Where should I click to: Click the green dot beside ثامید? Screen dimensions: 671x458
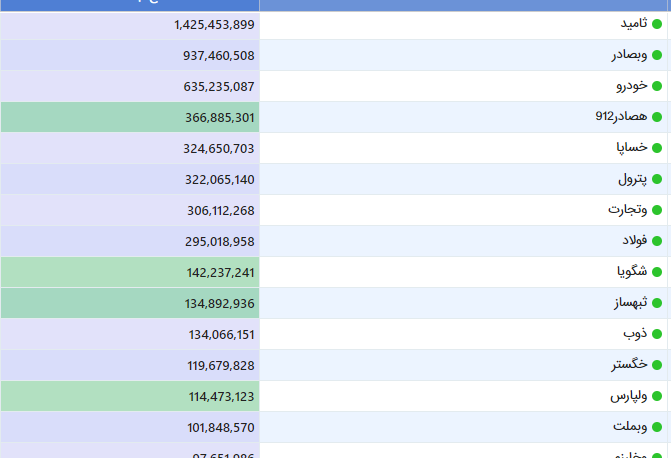pos(657,24)
